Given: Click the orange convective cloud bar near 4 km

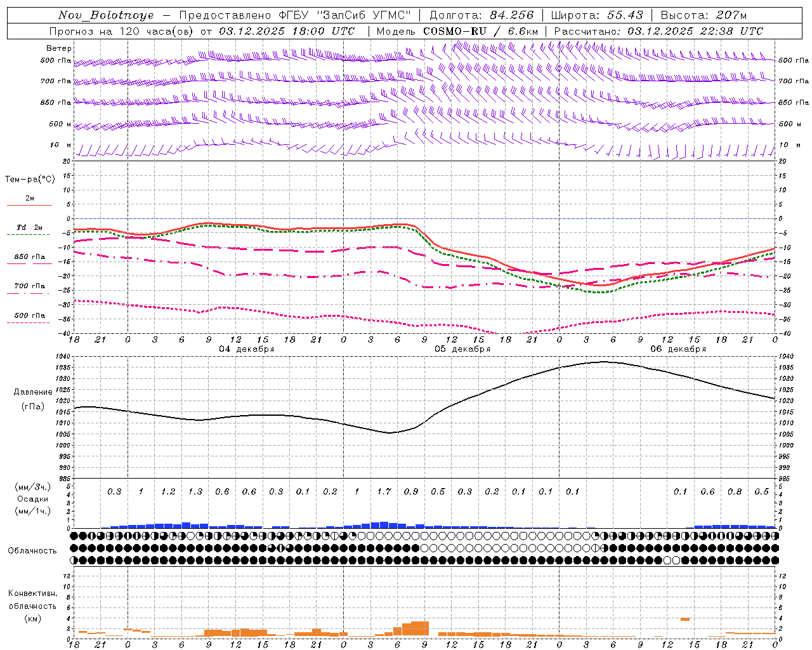Looking at the screenshot, I should click(685, 619).
